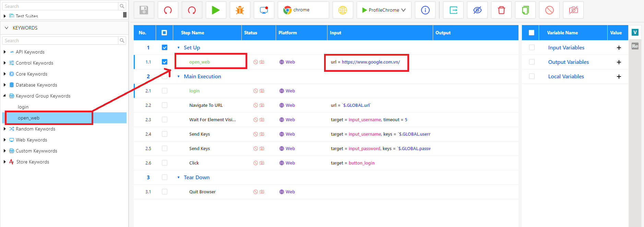
Task: Add an input variable with plus icon
Action: pyautogui.click(x=619, y=48)
